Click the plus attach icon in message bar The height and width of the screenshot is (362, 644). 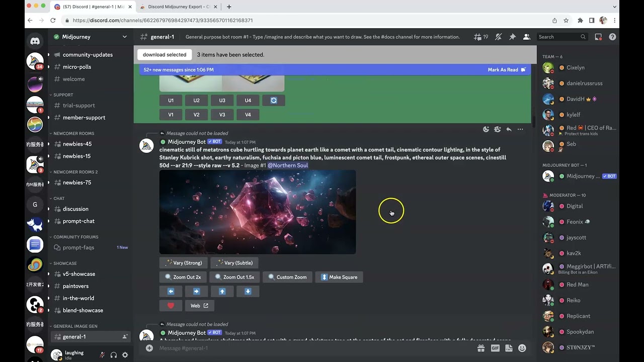(149, 348)
